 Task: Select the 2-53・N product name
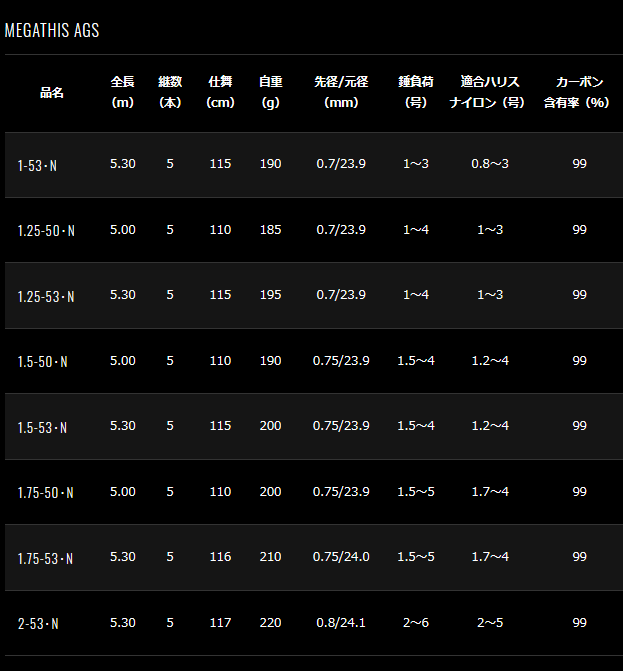[38, 624]
